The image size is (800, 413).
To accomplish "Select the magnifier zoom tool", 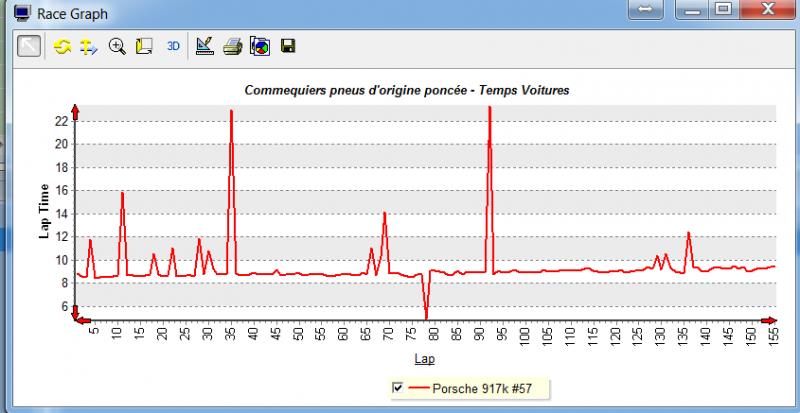I will (x=117, y=46).
